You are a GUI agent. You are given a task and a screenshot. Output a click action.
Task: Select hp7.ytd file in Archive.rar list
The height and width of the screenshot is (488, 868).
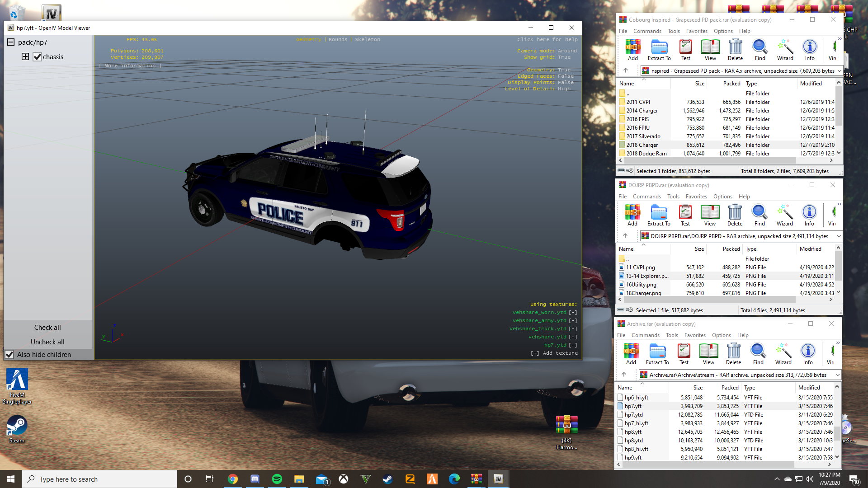[x=633, y=415]
